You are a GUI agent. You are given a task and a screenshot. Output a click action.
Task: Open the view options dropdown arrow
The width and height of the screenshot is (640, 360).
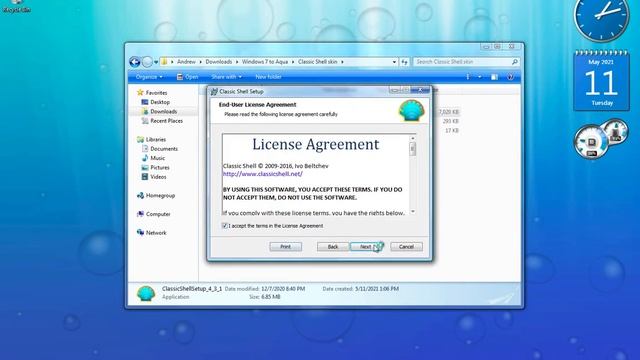tap(480, 77)
